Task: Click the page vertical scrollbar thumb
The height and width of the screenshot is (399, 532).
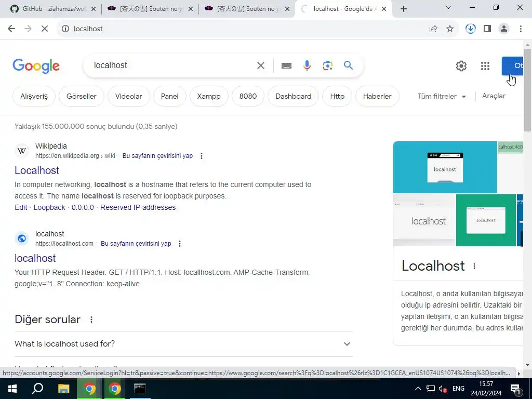Action: click(x=527, y=90)
